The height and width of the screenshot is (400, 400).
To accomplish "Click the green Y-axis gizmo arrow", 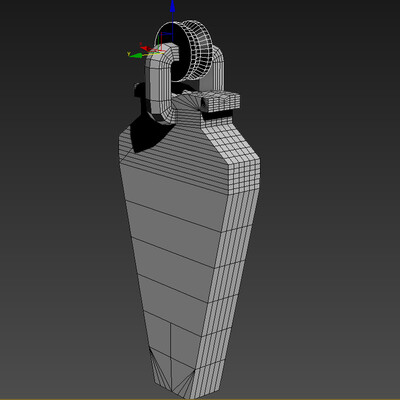I will point(135,55).
